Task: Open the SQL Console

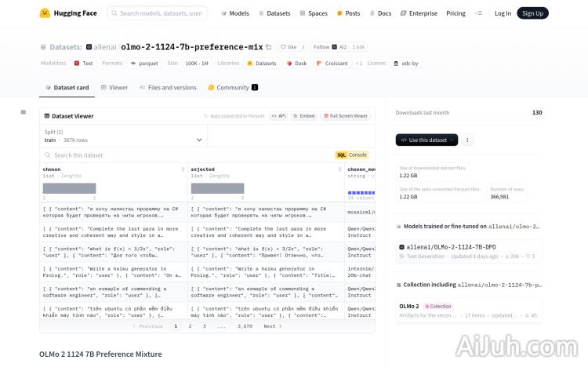Action: pyautogui.click(x=352, y=155)
